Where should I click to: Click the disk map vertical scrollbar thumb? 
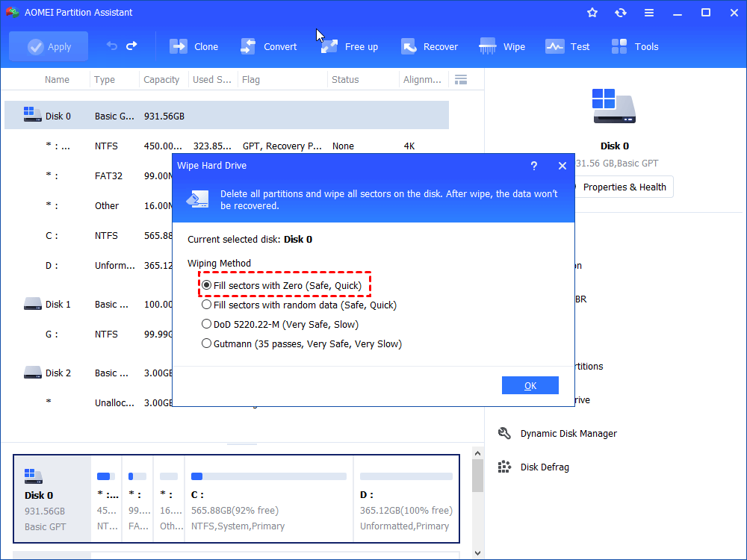[478, 476]
